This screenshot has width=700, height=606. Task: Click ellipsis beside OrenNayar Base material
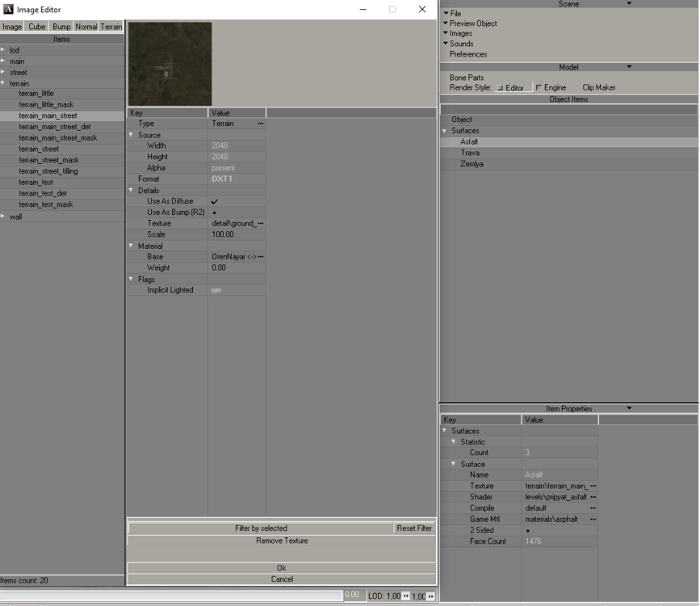(x=260, y=257)
